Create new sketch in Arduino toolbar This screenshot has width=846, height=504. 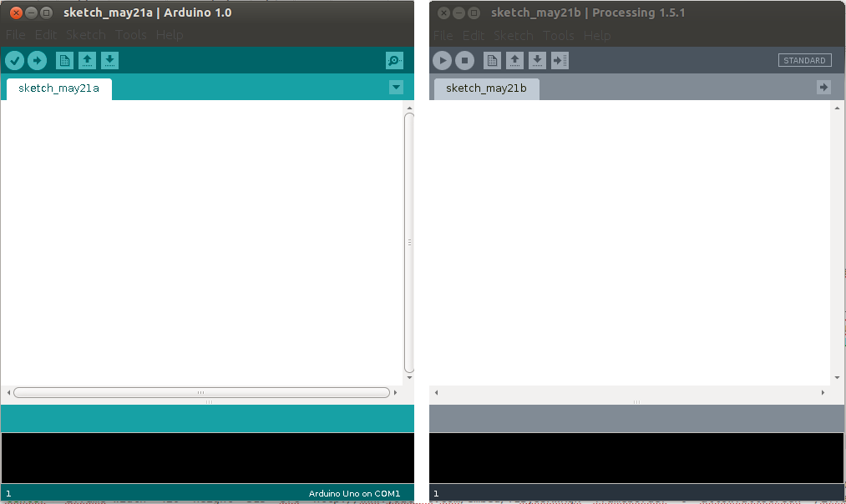tap(65, 60)
